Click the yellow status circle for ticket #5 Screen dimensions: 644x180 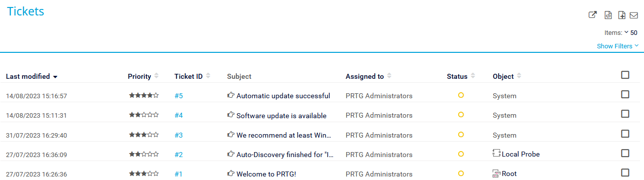pos(461,95)
